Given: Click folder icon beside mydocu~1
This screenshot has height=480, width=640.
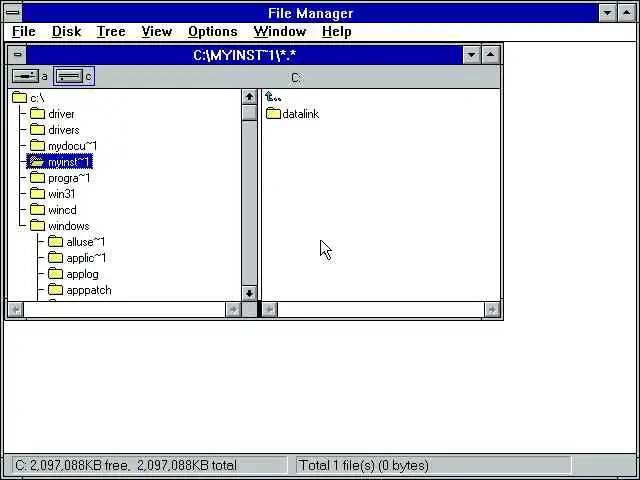Looking at the screenshot, I should click(x=37, y=145).
